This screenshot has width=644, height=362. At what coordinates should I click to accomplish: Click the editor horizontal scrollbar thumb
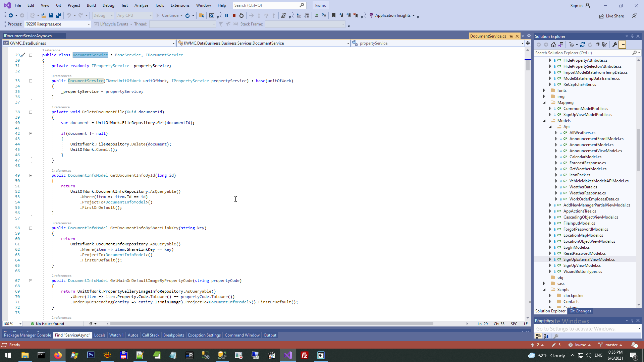coord(272,324)
